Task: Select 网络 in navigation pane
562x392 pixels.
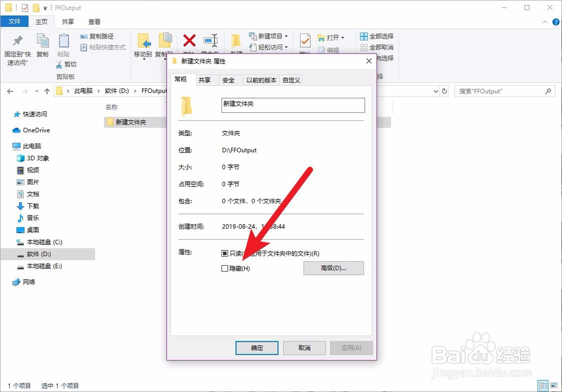Action: [x=24, y=282]
